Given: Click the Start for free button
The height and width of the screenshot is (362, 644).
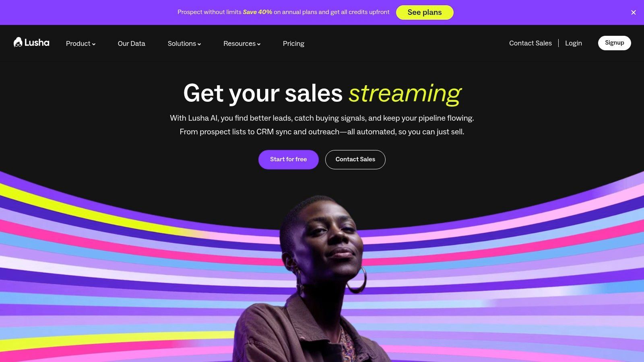Looking at the screenshot, I should click(x=289, y=160).
